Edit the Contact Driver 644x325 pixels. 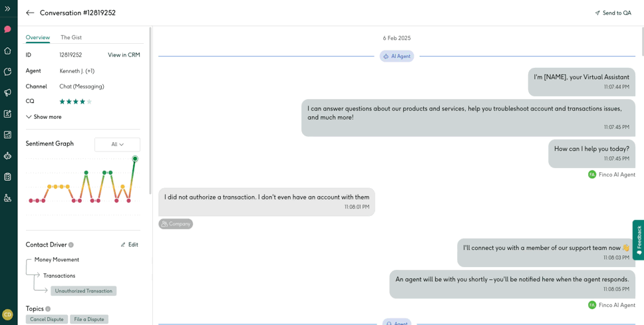coord(130,245)
